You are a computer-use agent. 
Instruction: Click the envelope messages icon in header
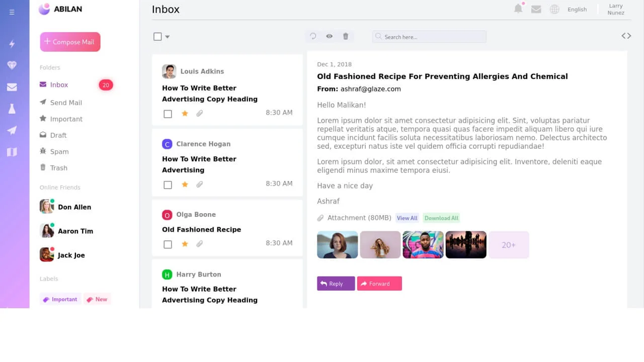(536, 9)
